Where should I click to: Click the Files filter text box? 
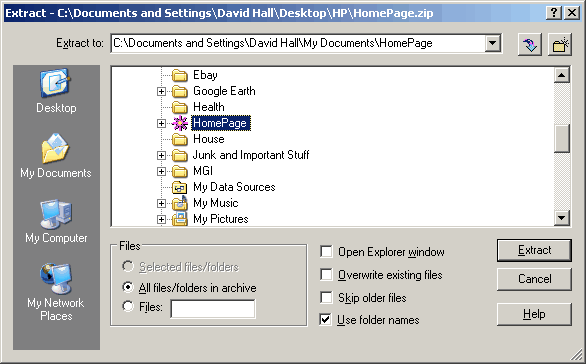213,309
